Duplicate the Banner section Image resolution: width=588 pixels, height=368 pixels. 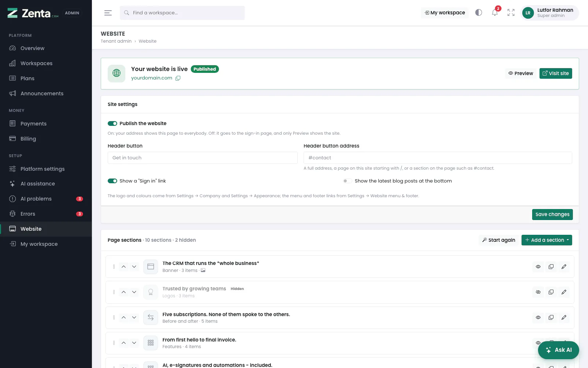point(551,267)
